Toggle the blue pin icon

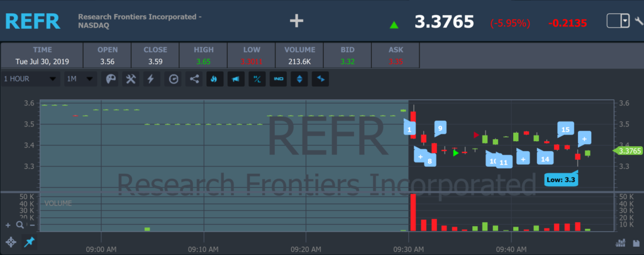pos(29,242)
